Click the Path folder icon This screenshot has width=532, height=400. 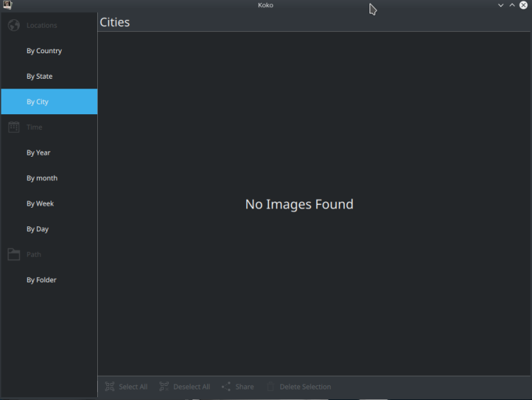[x=14, y=254]
